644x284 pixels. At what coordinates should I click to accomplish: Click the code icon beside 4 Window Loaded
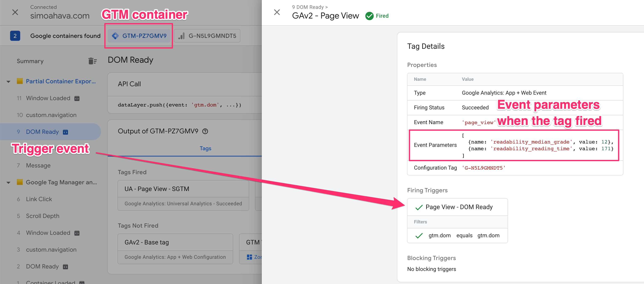[77, 233]
